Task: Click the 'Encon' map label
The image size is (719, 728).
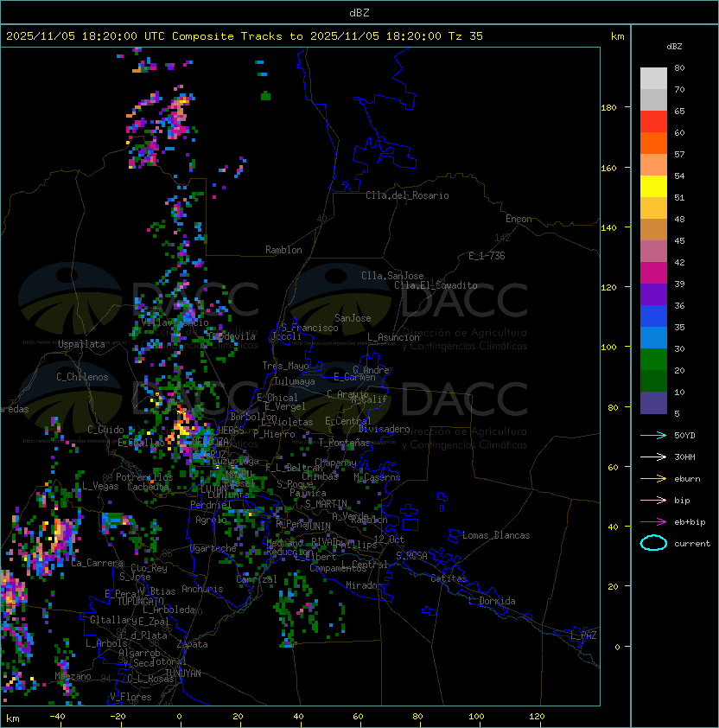Action: point(519,219)
